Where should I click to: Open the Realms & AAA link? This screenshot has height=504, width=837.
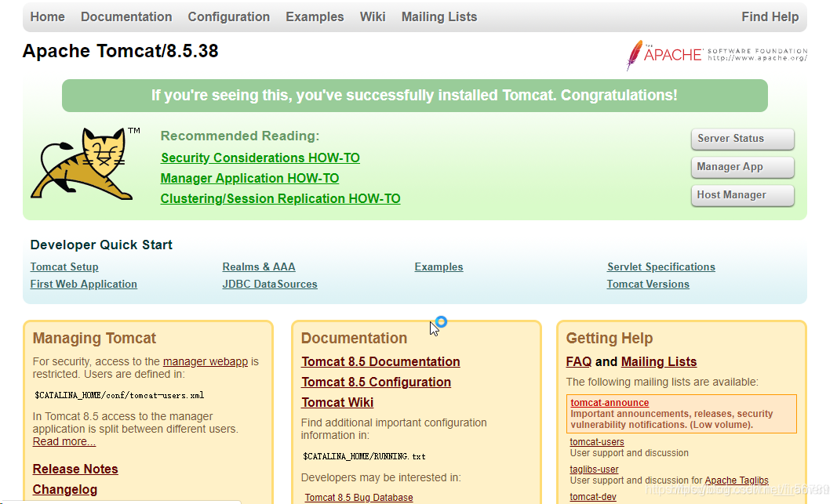pos(259,267)
